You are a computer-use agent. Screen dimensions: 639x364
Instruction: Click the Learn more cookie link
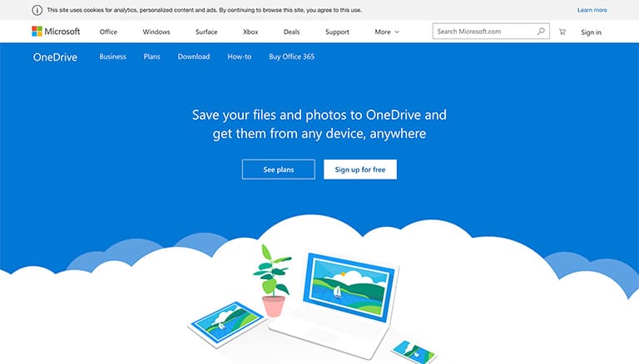pos(592,10)
